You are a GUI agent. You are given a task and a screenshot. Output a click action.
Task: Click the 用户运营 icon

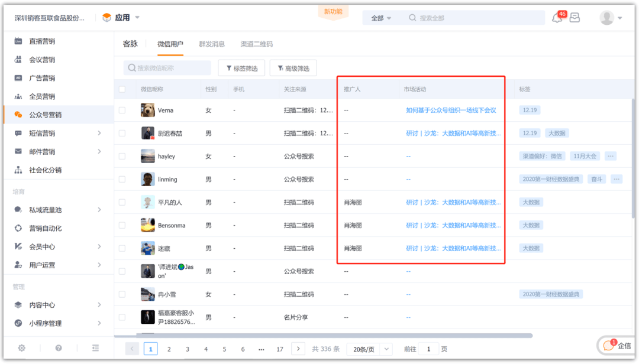pyautogui.click(x=18, y=265)
